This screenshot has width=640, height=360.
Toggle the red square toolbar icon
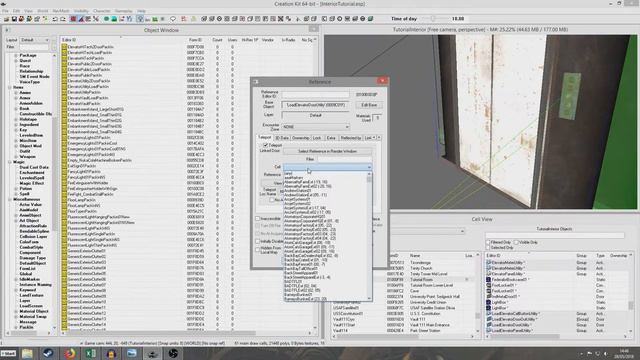pyautogui.click(x=73, y=19)
